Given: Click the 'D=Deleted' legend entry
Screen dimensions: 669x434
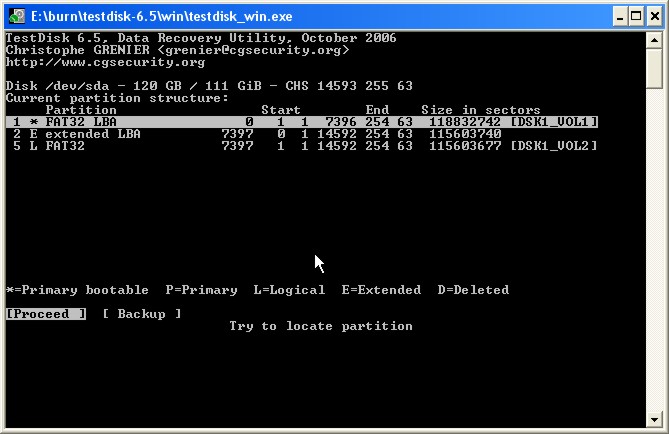Looking at the screenshot, I should coord(473,290).
